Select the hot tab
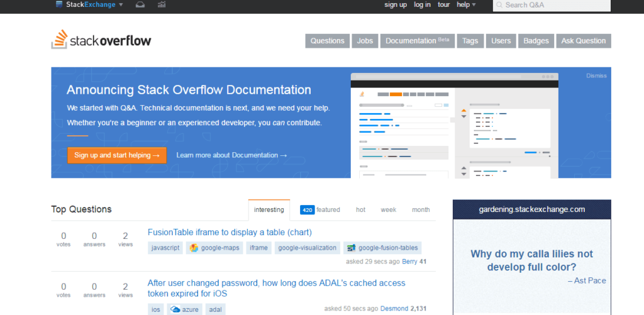 point(360,210)
